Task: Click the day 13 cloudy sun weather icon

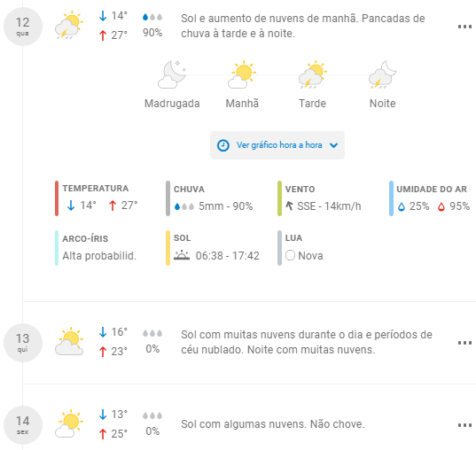Action: coord(69,342)
